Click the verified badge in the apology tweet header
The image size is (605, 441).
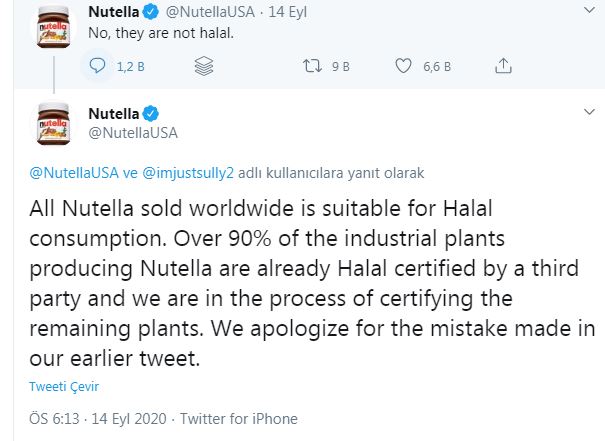[x=152, y=112]
